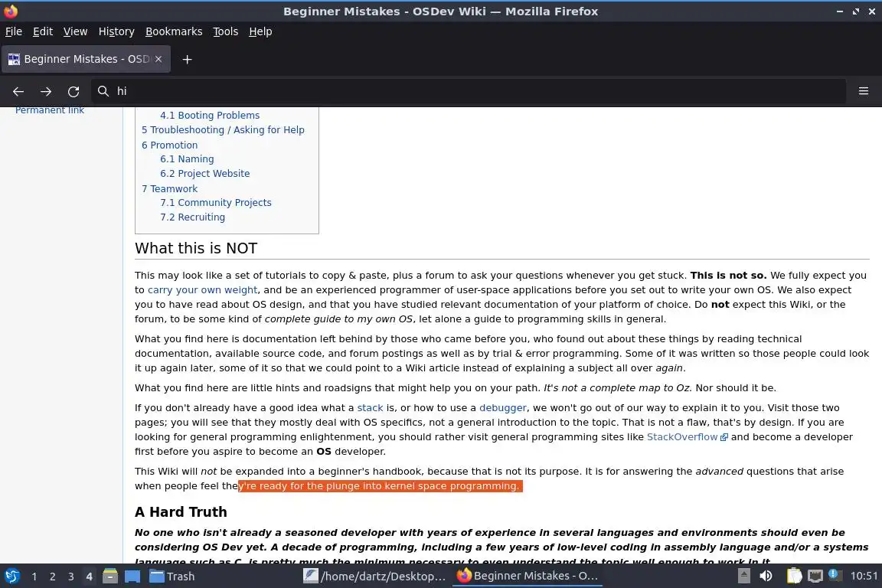Open the Permanent link sidebar link
The width and height of the screenshot is (882, 588).
(50, 110)
